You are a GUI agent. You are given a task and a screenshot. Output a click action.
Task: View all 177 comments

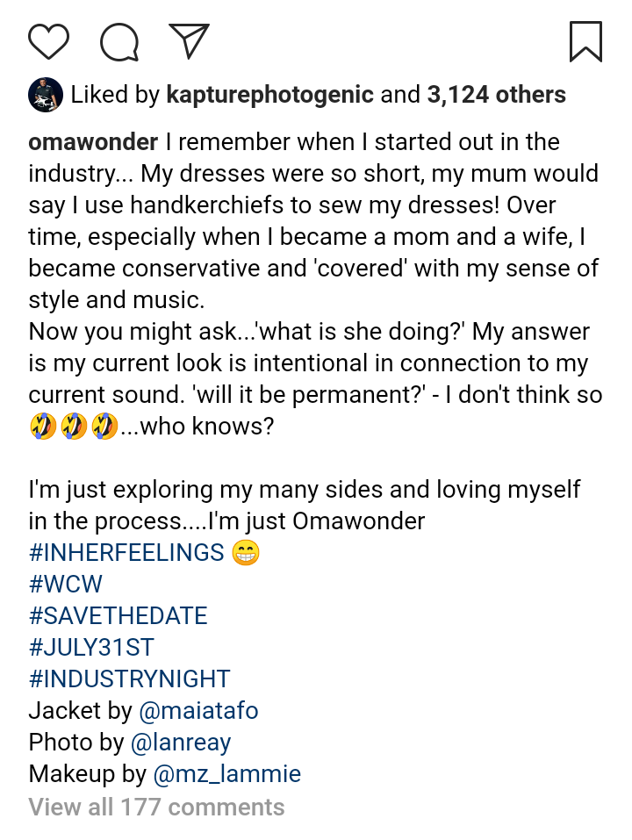(156, 807)
